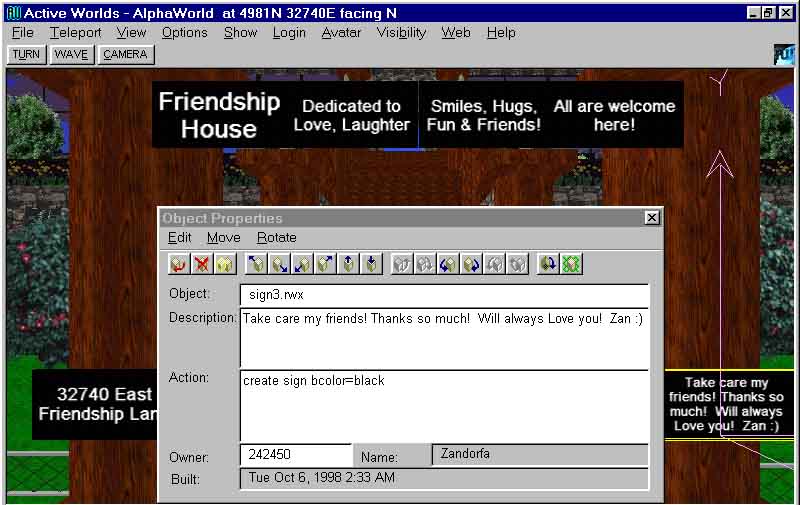
Task: Click the 'Action:' label
Action: pos(189,377)
